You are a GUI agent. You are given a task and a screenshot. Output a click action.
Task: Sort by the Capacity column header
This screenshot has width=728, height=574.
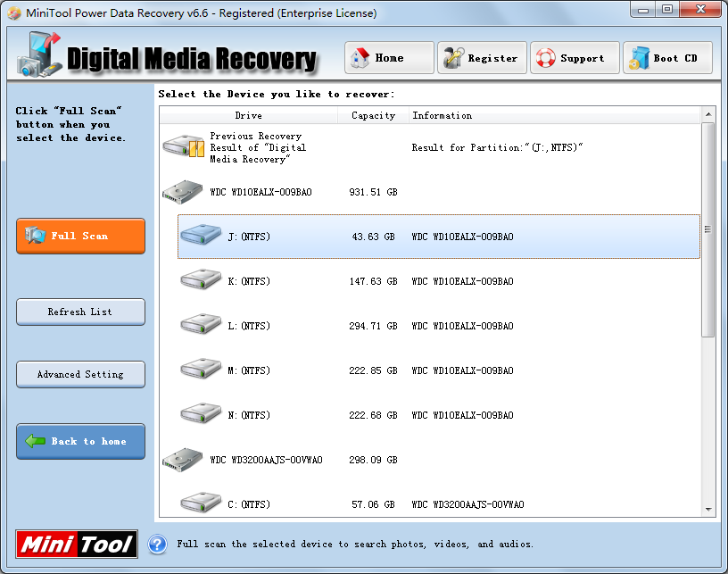(373, 115)
